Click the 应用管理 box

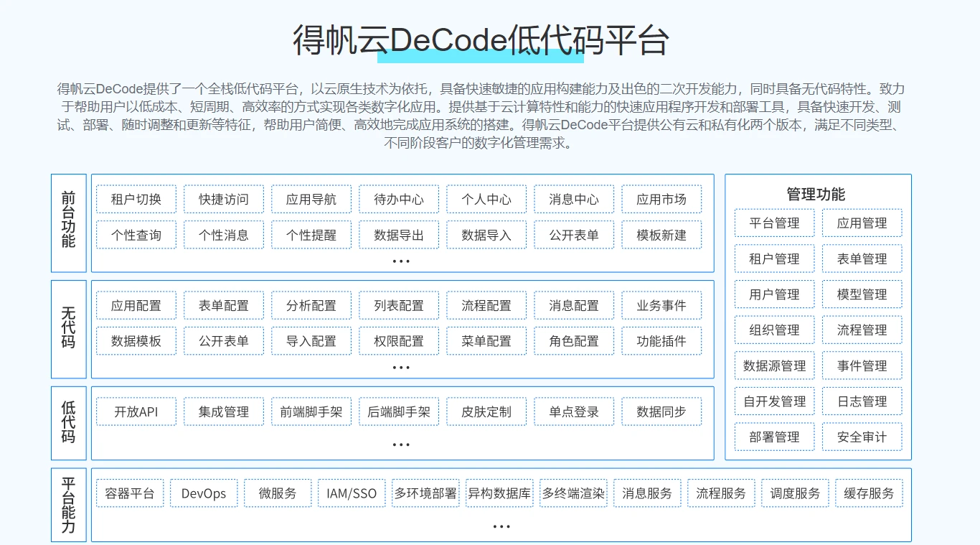(862, 223)
